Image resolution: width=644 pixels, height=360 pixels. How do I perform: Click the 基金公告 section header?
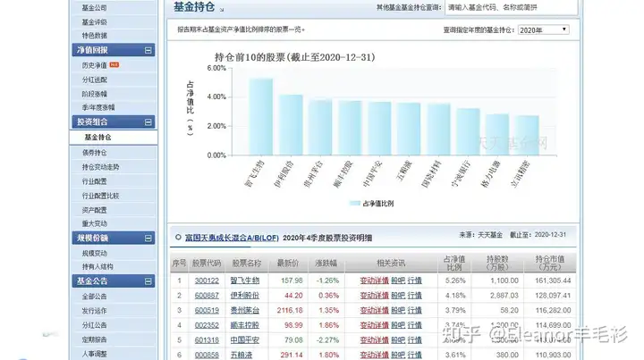pos(114,280)
